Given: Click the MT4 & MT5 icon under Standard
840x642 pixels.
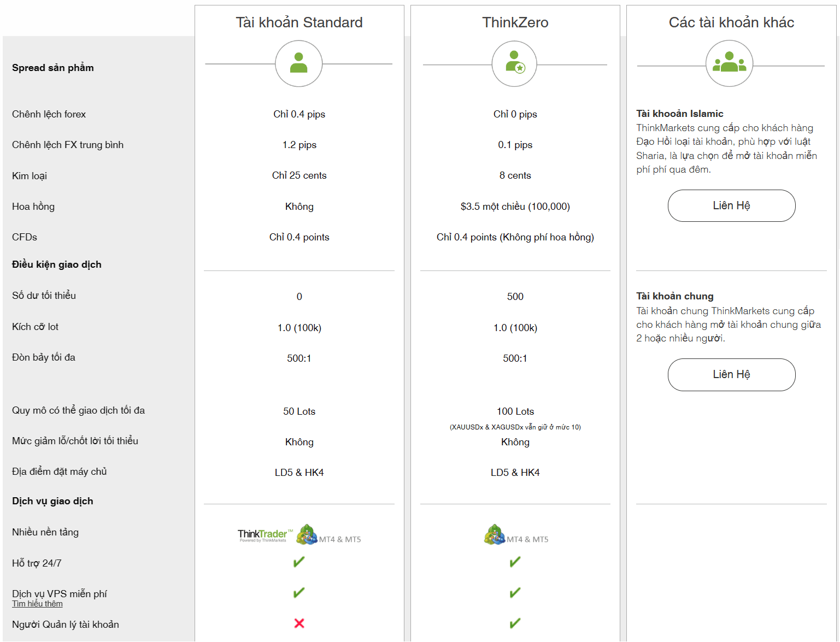Looking at the screenshot, I should 328,535.
